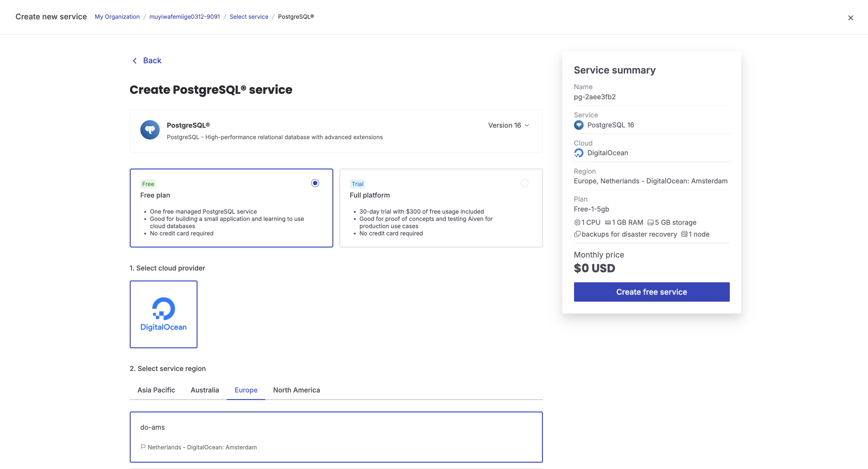Open the Version 16 dropdown
Image resolution: width=868 pixels, height=469 pixels.
[509, 126]
